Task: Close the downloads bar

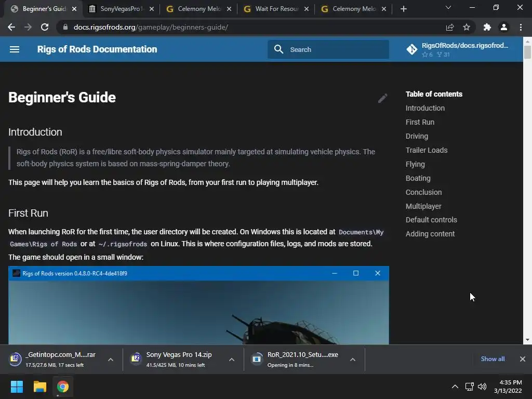Action: click(x=523, y=359)
